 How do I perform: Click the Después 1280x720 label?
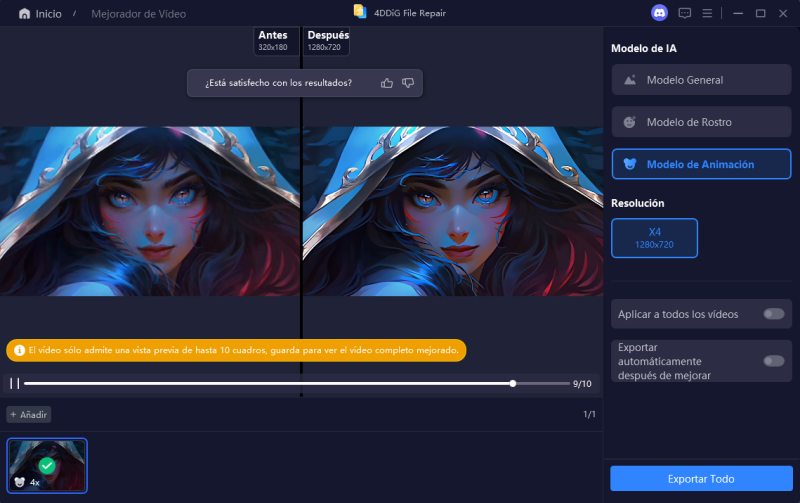coord(327,41)
